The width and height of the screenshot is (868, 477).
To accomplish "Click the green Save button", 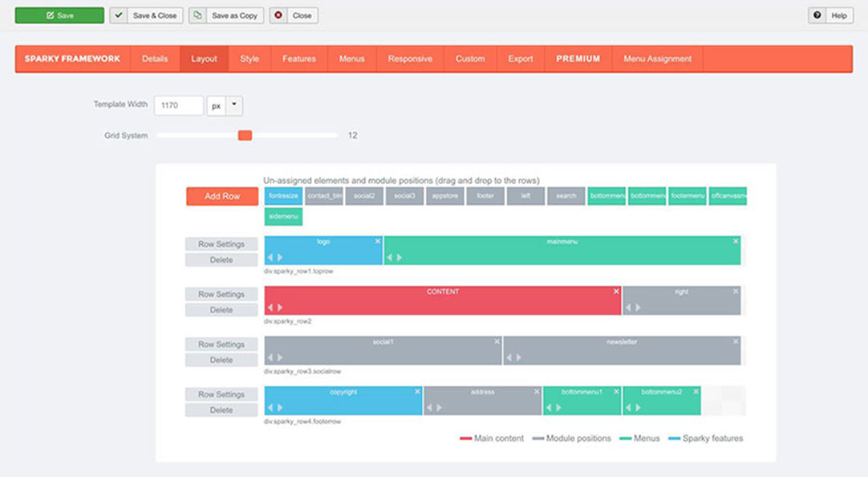I will tap(60, 15).
